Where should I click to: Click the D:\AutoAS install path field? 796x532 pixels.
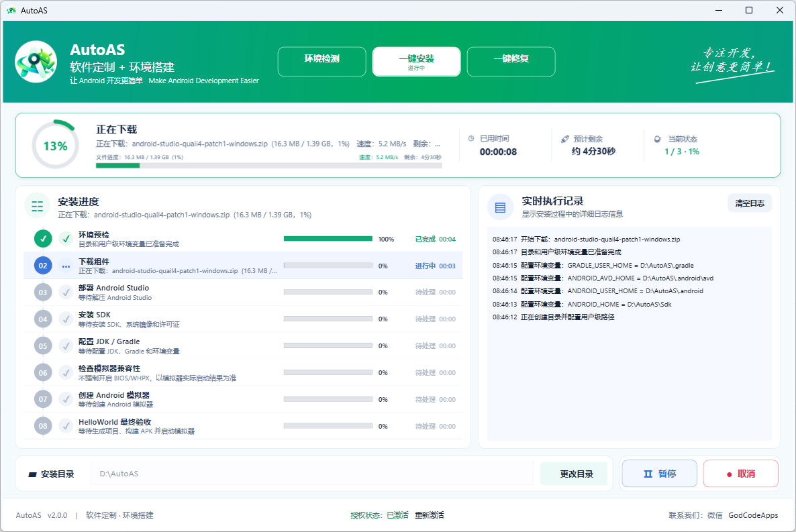coord(311,474)
